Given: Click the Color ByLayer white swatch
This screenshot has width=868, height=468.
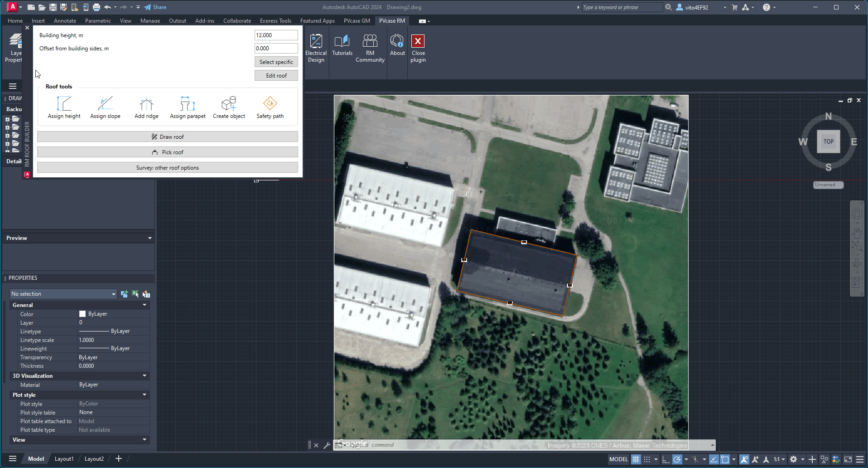Looking at the screenshot, I should point(82,314).
